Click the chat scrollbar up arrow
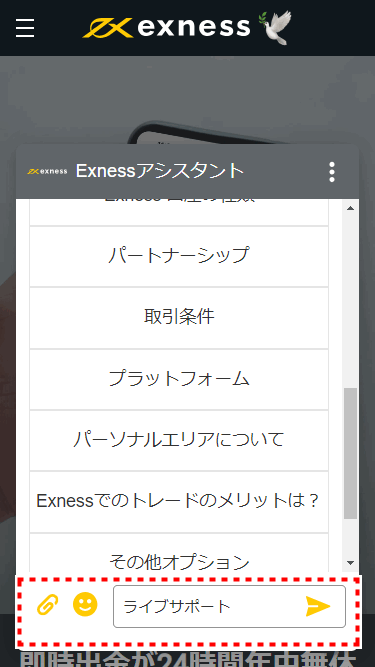The width and height of the screenshot is (375, 667). point(351,208)
